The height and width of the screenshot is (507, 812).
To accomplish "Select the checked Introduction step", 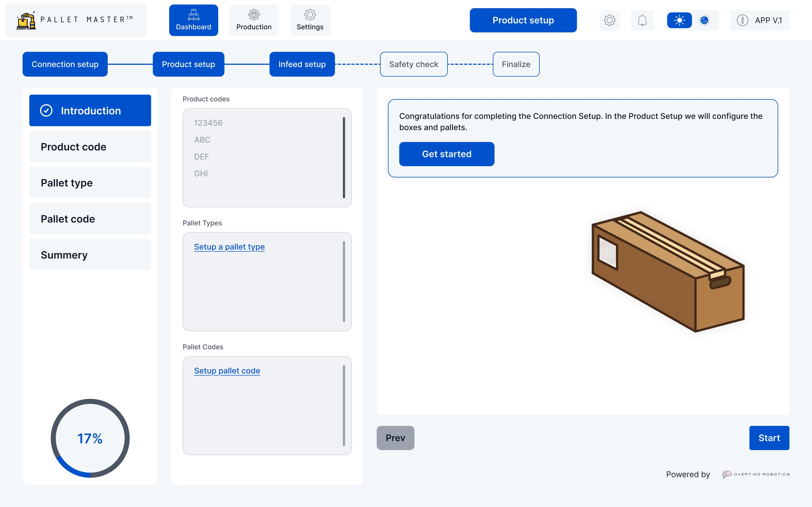I will (x=90, y=110).
